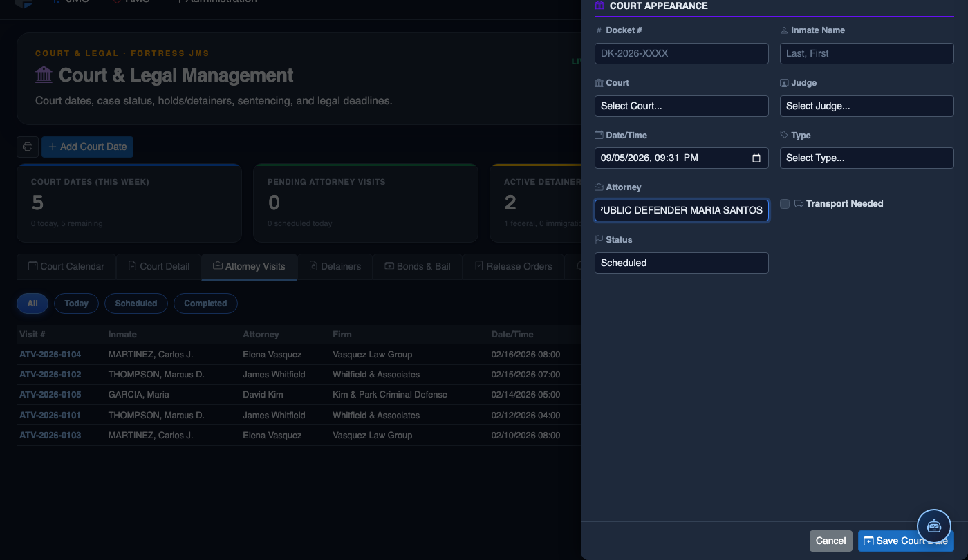This screenshot has width=968, height=560.
Task: Open visit ATV-2026-0103
Action: (x=50, y=436)
